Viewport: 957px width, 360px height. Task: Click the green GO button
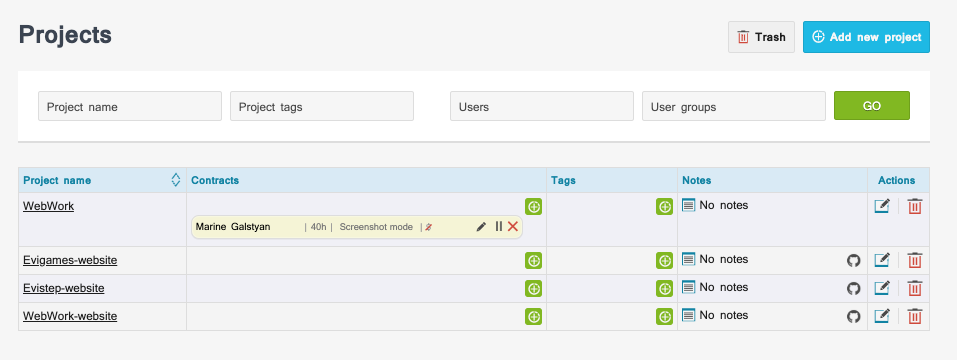tap(872, 106)
